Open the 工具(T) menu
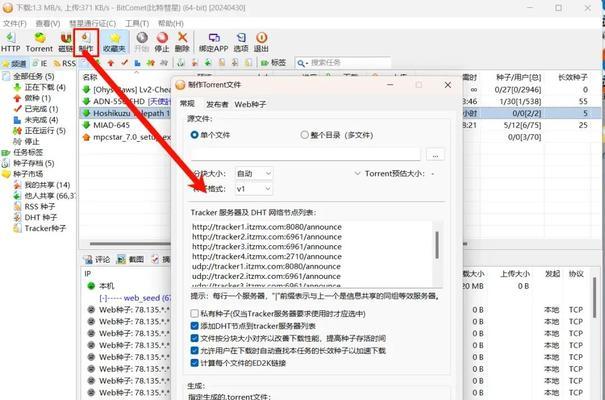This screenshot has width=605, height=400. click(137, 24)
